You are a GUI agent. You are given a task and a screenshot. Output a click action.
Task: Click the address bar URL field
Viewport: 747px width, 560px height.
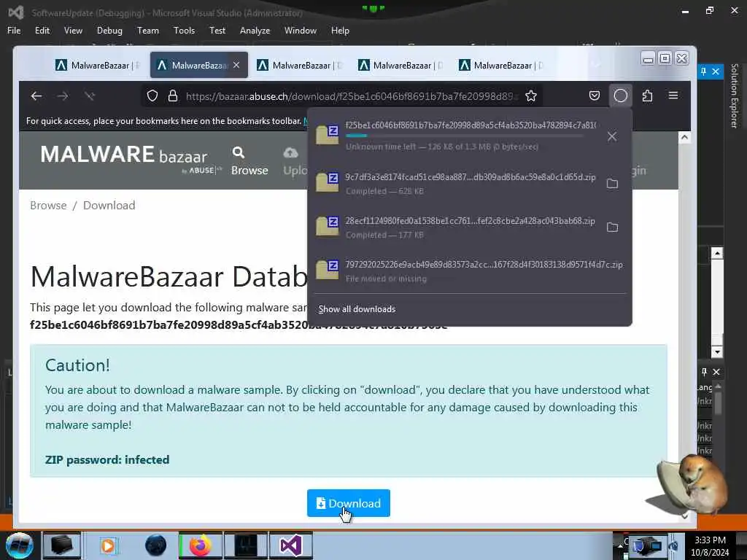tap(352, 96)
